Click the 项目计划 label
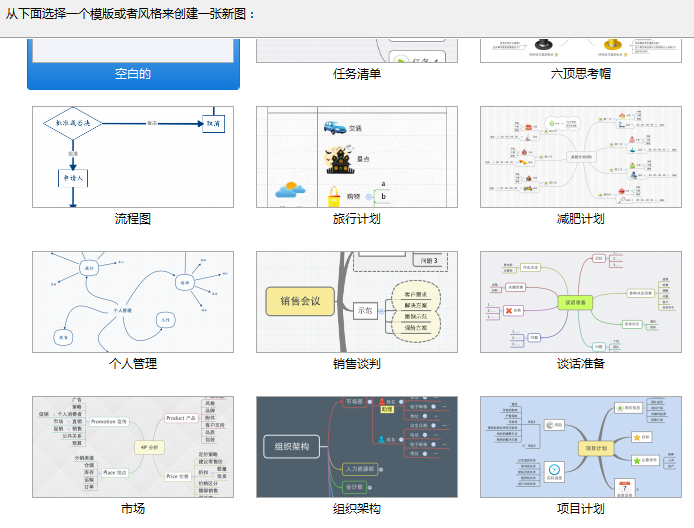This screenshot has width=694, height=528. pos(581,509)
